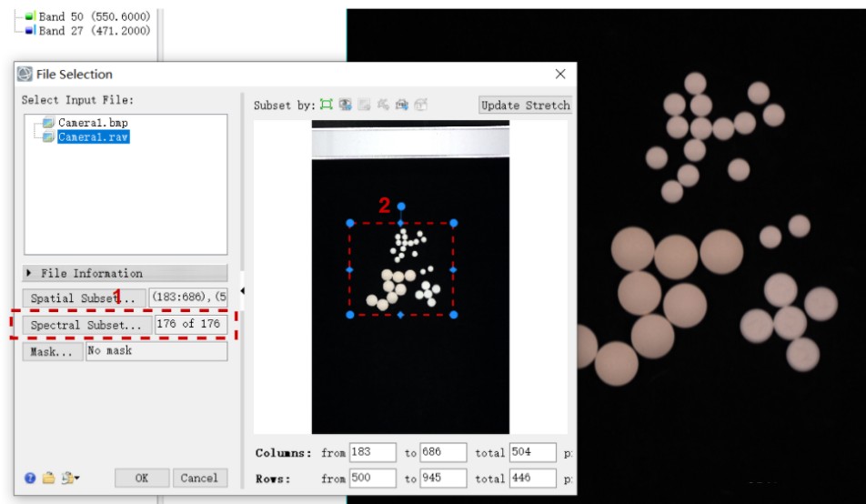Click the right-middle handle of the subset box
The width and height of the screenshot is (866, 504).
tap(453, 269)
